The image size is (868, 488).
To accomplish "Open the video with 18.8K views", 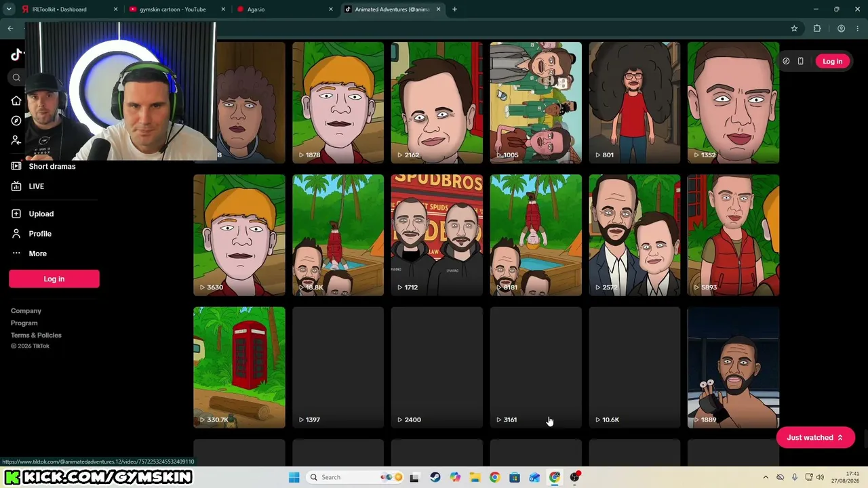I will [338, 235].
